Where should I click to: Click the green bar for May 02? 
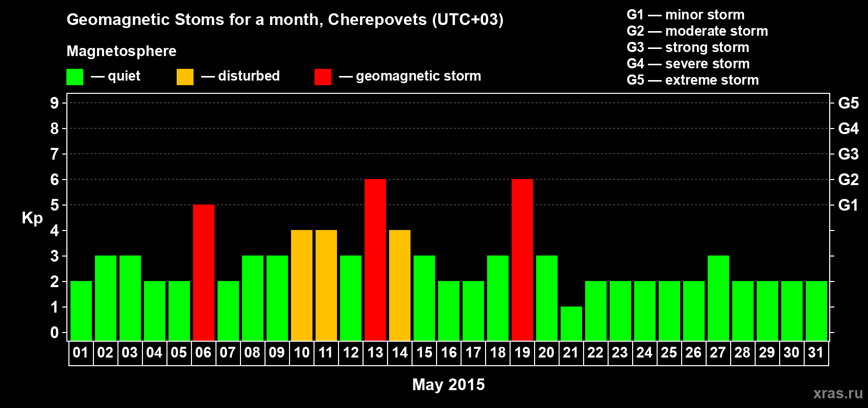(106, 298)
